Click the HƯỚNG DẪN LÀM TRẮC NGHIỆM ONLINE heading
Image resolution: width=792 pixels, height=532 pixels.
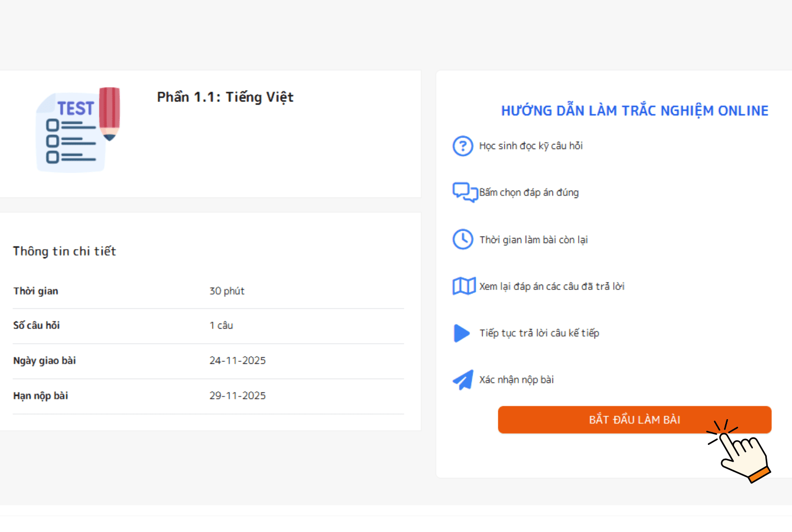[635, 111]
